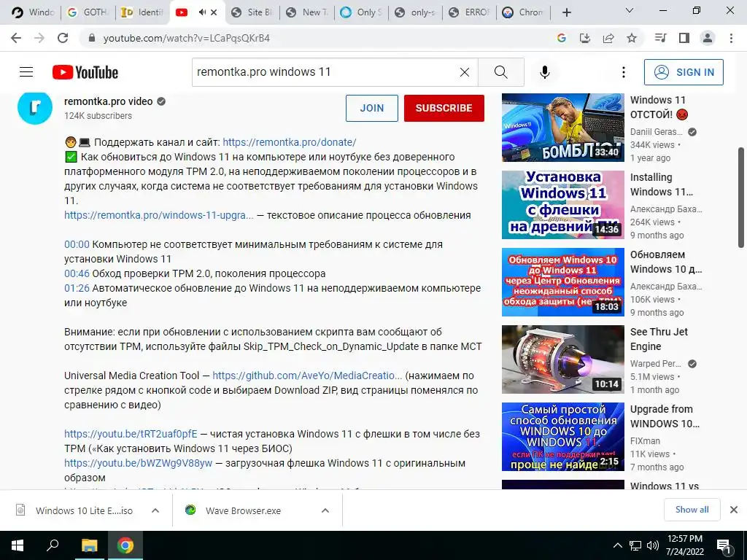Open the See Thru Jet Engine thumbnail
Screen dimensions: 747x560
pos(562,359)
